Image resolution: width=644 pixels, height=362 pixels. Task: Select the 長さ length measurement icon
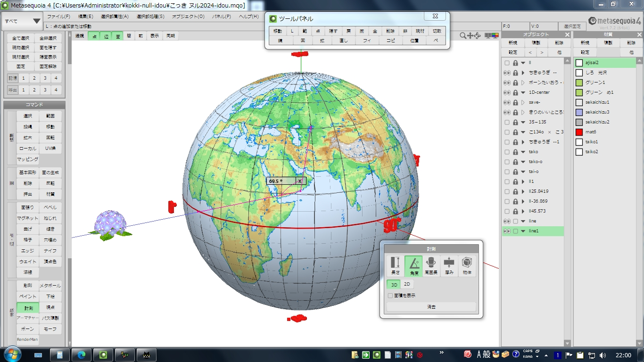[395, 266]
